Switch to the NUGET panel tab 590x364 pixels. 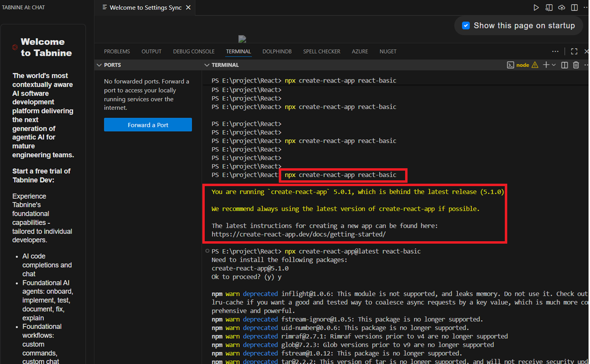[388, 51]
